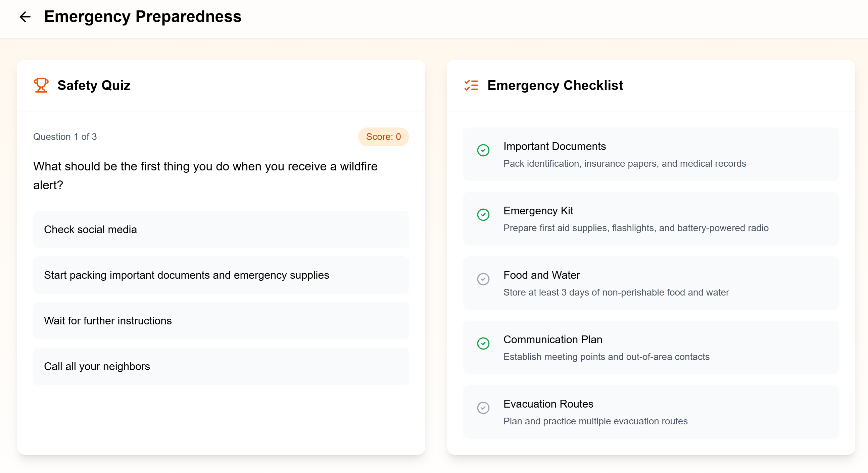Click the Safety Quiz trophy icon

pos(41,85)
